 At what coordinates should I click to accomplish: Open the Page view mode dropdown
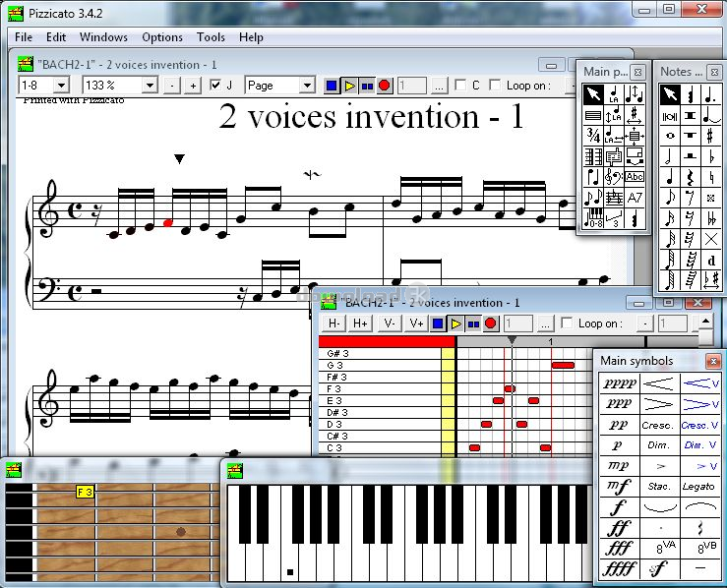click(x=307, y=86)
